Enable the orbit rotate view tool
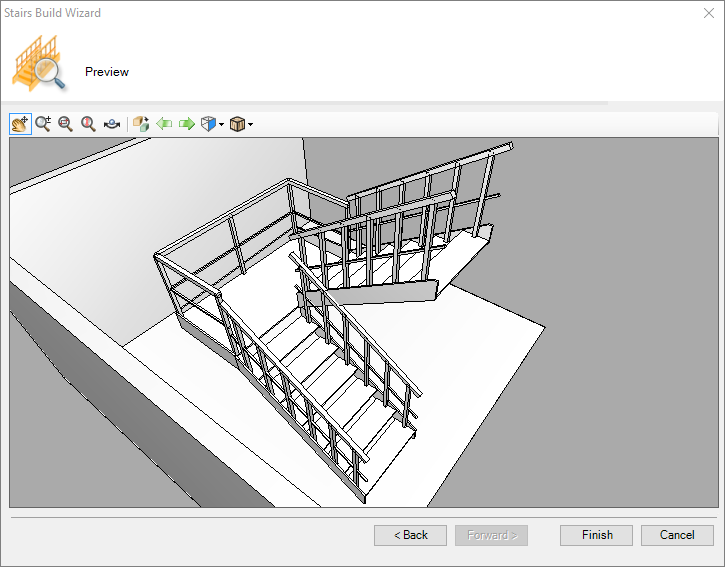725x567 pixels. pyautogui.click(x=112, y=124)
